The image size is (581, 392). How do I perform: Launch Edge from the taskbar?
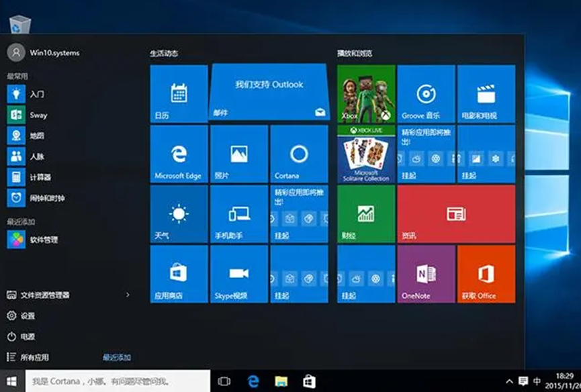pyautogui.click(x=253, y=381)
